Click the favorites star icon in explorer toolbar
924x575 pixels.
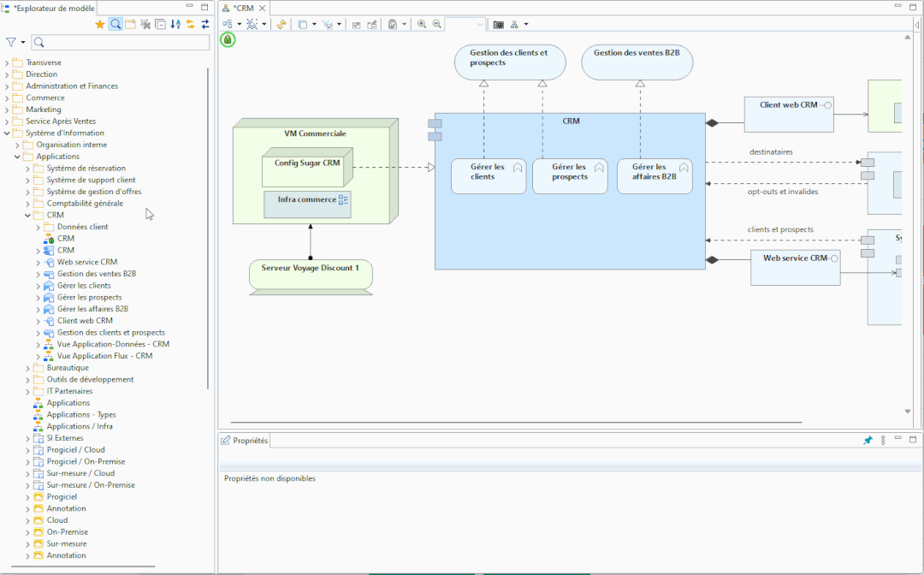tap(100, 24)
